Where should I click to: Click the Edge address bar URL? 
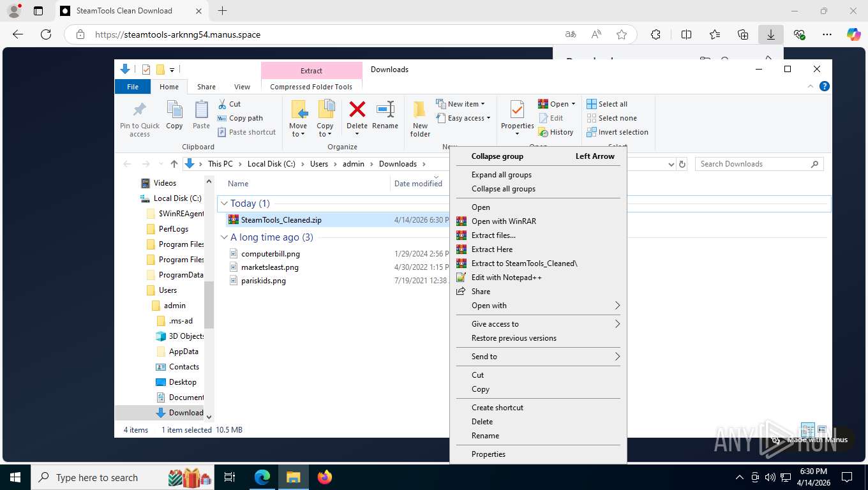tap(177, 34)
